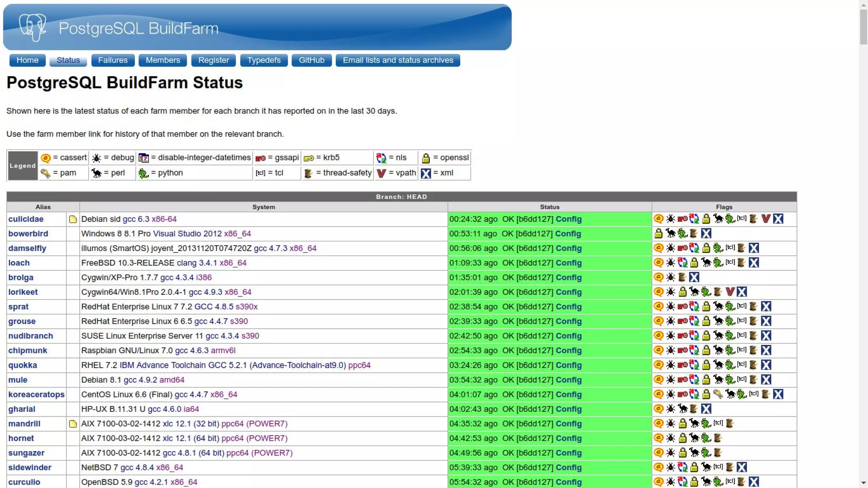Image resolution: width=868 pixels, height=488 pixels.
Task: Click the xml icon in brolga row
Action: (x=694, y=277)
